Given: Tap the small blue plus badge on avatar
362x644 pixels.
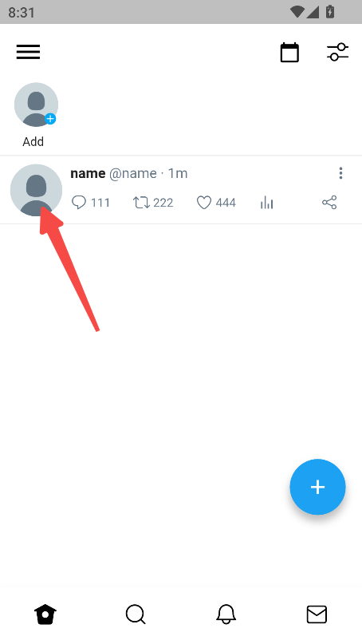Looking at the screenshot, I should [50, 119].
